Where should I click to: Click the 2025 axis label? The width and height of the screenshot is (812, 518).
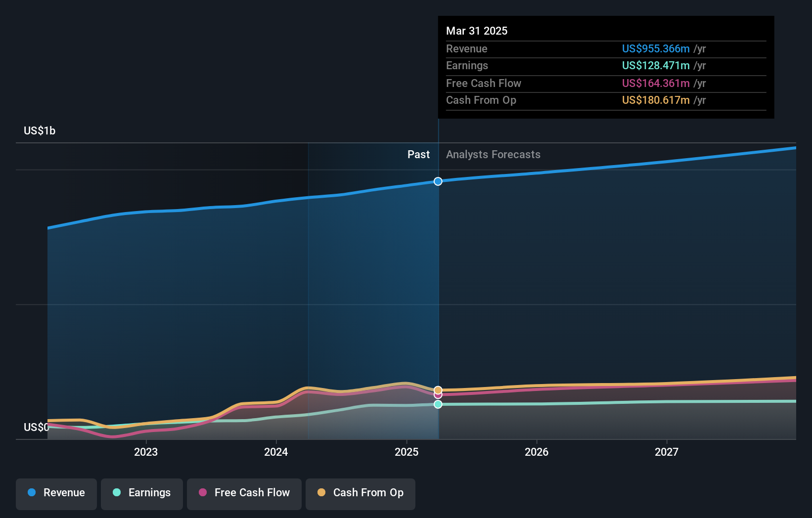(406, 452)
